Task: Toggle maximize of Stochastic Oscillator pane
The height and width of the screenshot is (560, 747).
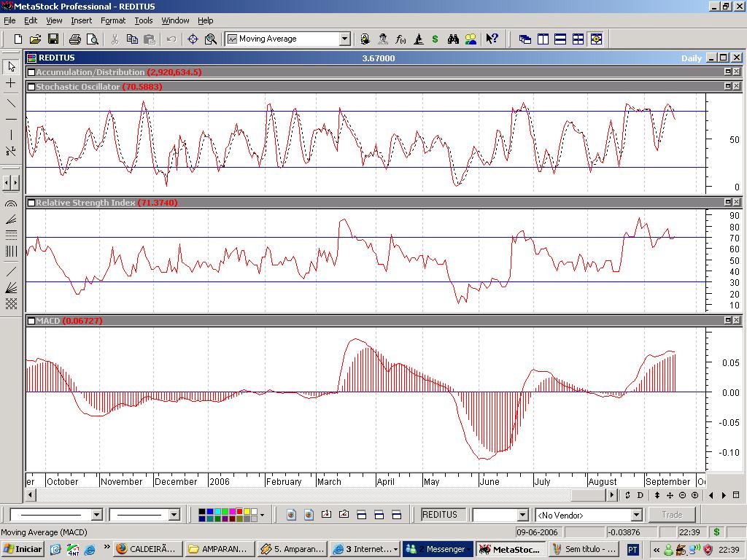Action: tap(727, 86)
